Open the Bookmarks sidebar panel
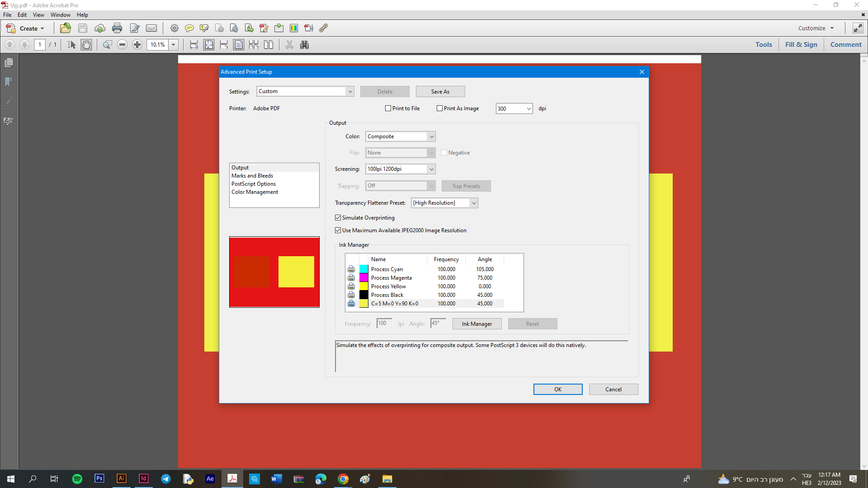The image size is (868, 488). (9, 82)
